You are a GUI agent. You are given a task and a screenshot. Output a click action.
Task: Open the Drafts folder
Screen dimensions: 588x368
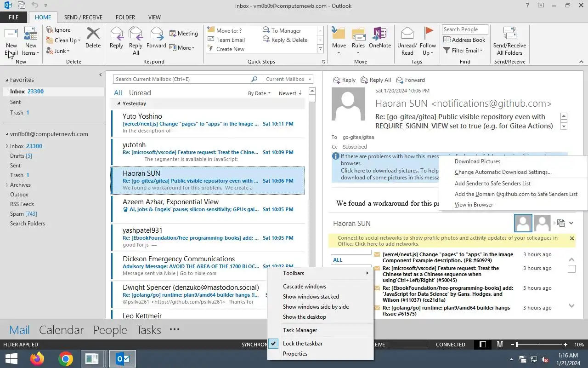tap(21, 156)
